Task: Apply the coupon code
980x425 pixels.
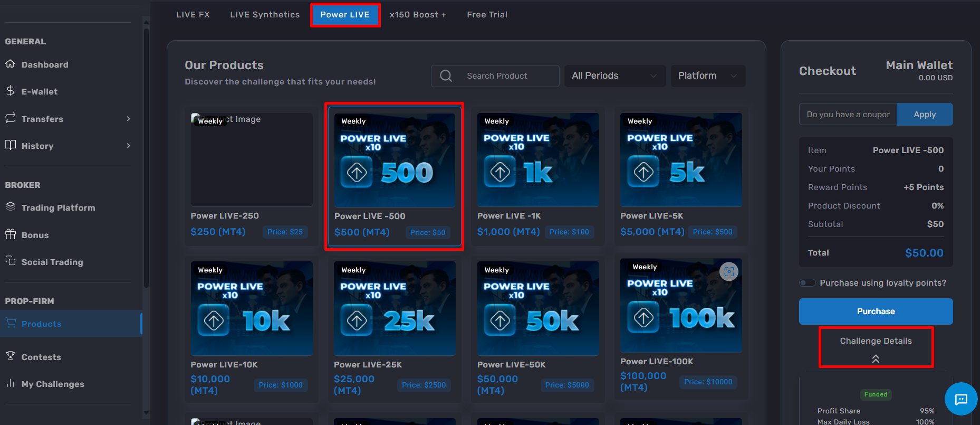Action: [x=925, y=114]
